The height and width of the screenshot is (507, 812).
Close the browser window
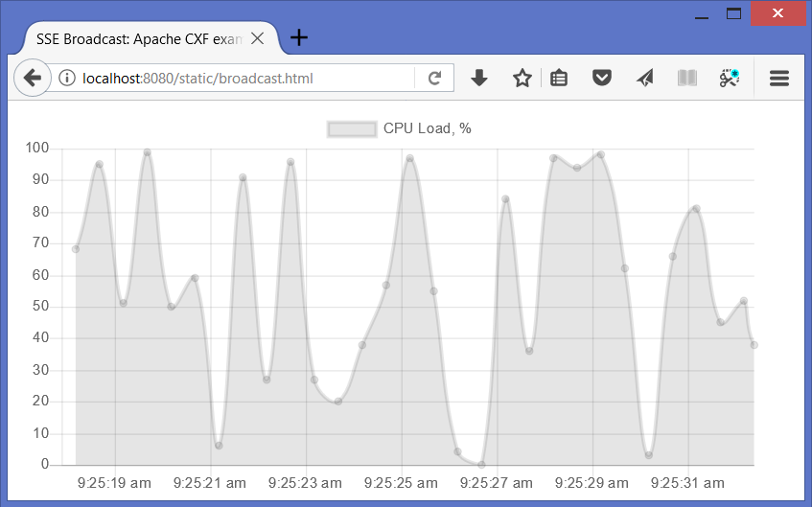coord(777,13)
